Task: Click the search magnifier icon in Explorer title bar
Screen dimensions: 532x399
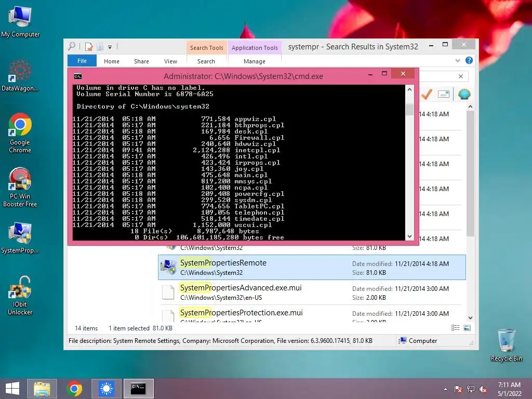Action: click(72, 46)
